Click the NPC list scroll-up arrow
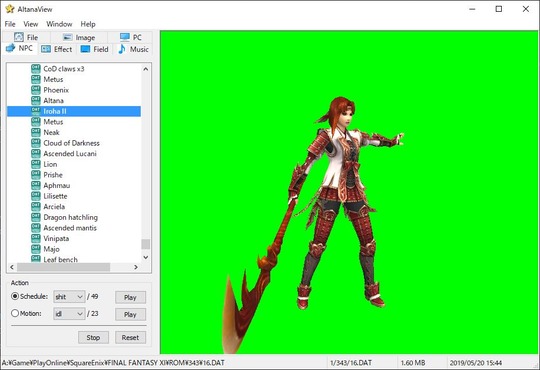The image size is (540, 370). tap(146, 69)
